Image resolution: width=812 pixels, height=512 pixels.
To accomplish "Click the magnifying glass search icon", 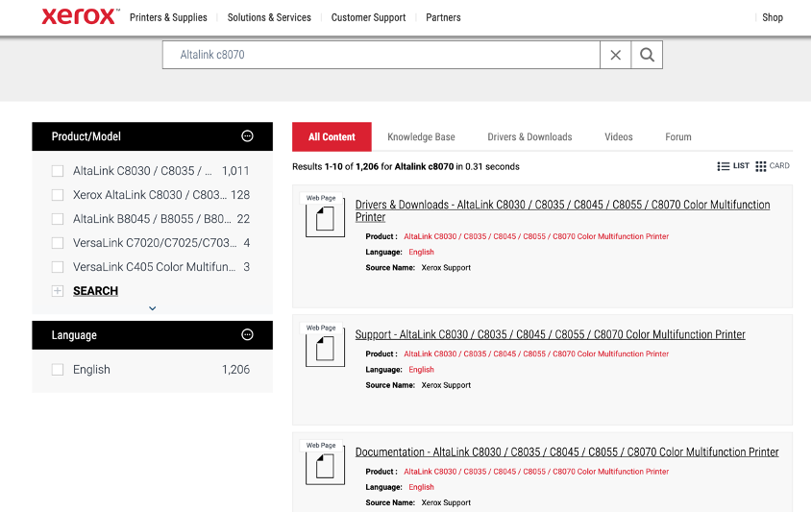I will coord(647,55).
